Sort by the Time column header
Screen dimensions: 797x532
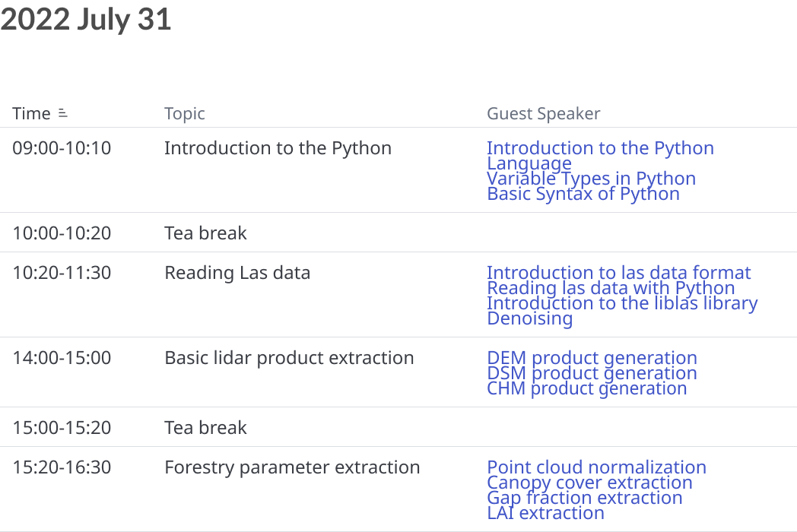pyautogui.click(x=31, y=113)
